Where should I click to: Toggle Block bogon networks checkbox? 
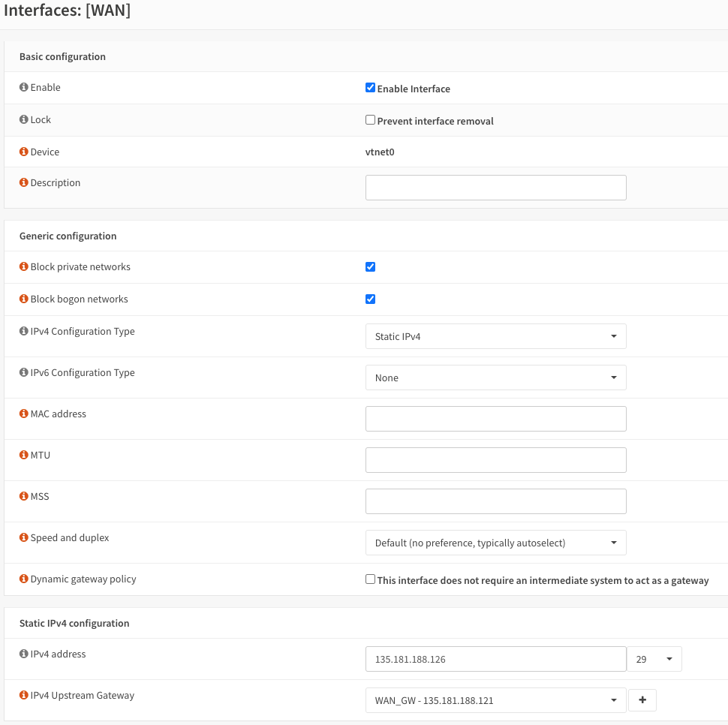(x=370, y=299)
